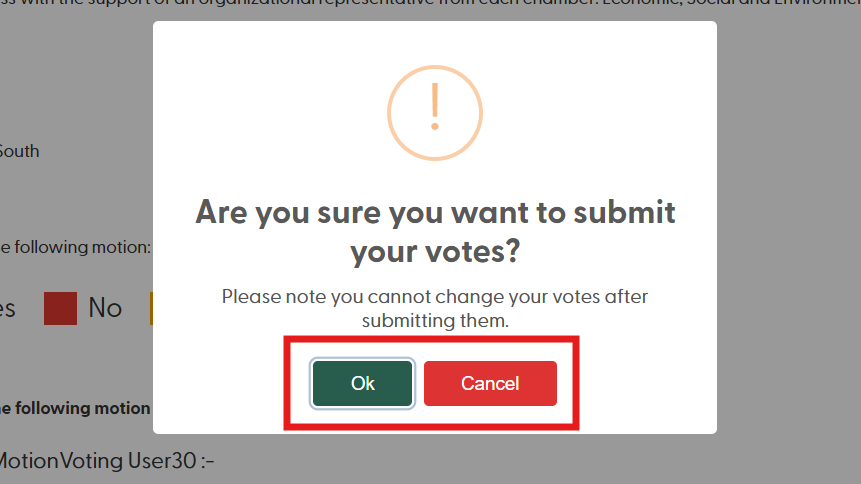Click the "MotionVoting User30" text
Viewport: 861px width, 484px height.
[x=105, y=461]
